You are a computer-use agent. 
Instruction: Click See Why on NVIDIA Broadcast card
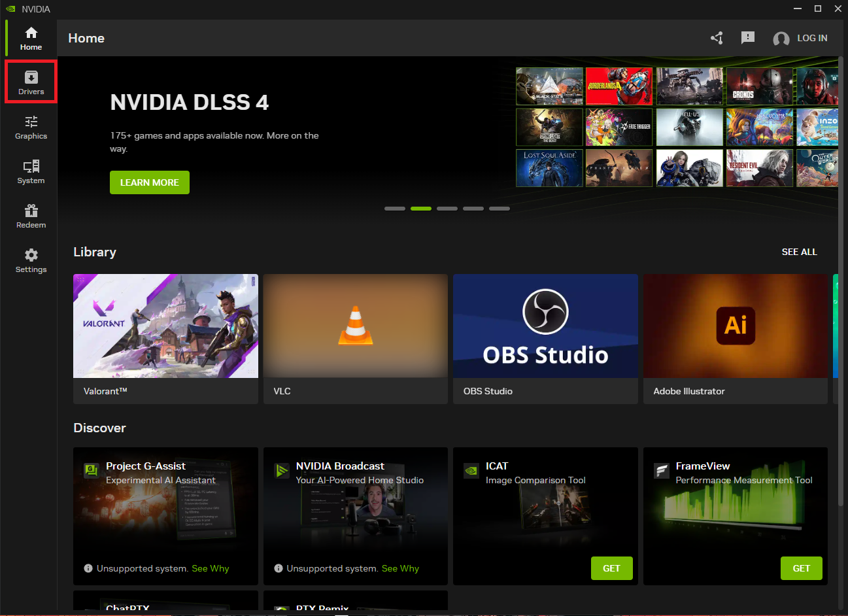(400, 568)
